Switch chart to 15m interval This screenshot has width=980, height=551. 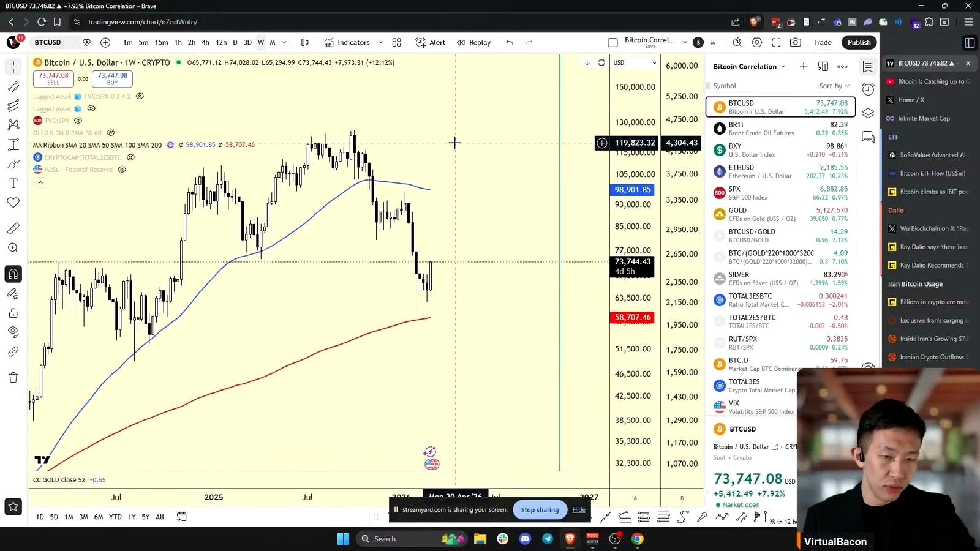161,42
